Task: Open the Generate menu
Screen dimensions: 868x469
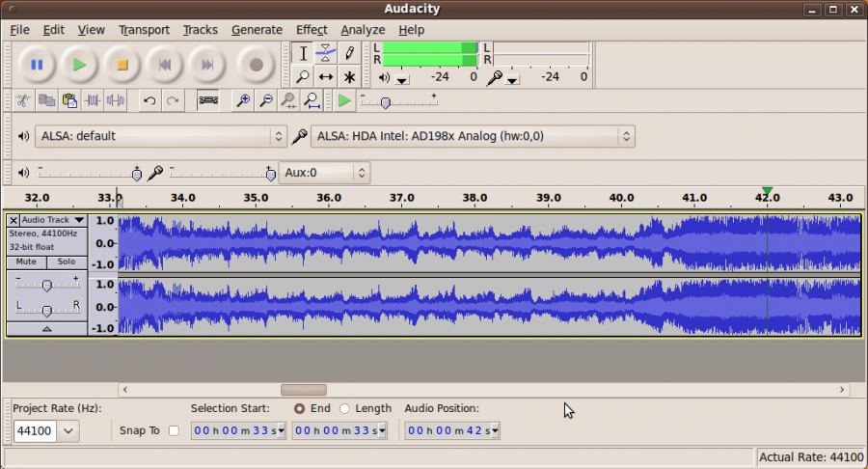Action: [257, 30]
